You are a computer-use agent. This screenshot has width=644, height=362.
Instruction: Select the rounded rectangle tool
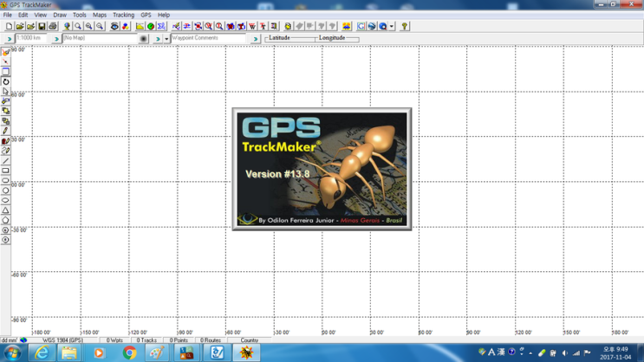pos(5,181)
